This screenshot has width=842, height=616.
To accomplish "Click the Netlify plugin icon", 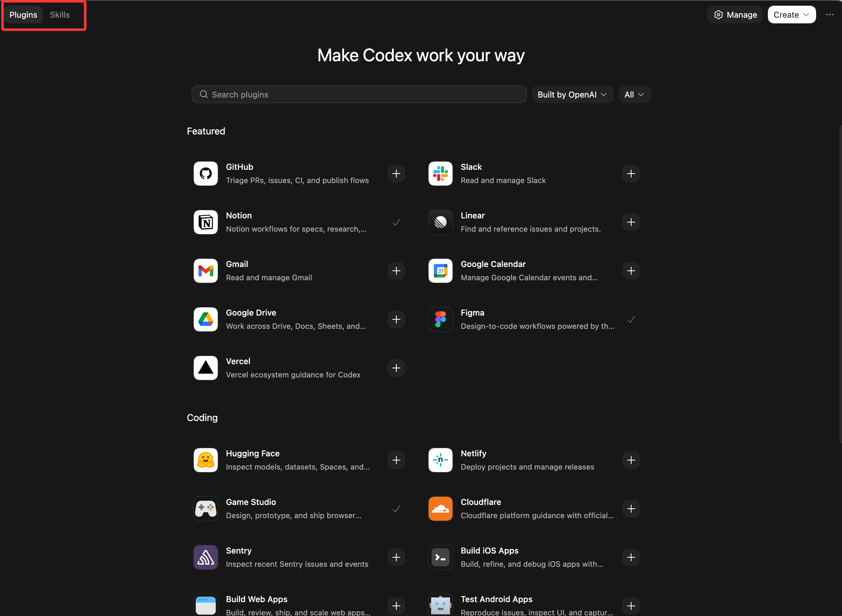I will 440,460.
